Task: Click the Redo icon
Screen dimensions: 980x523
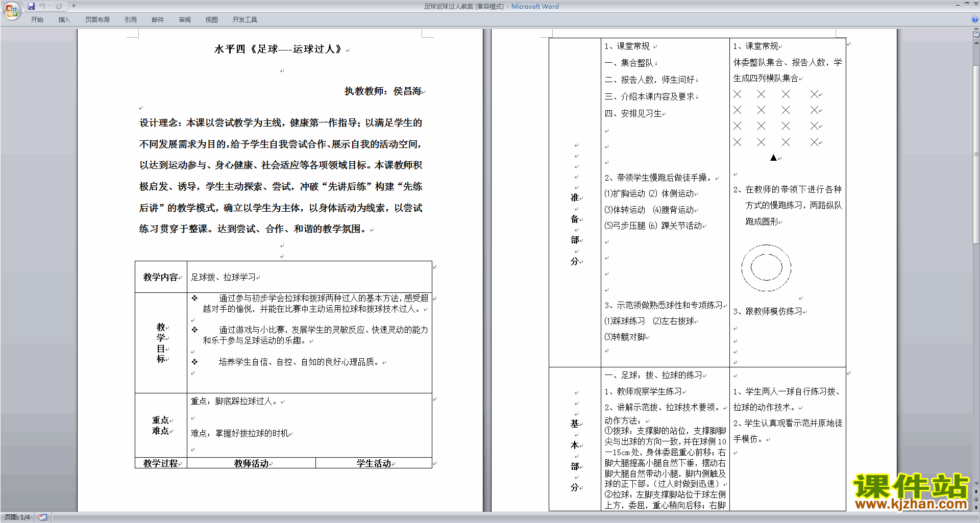Action: (x=59, y=6)
